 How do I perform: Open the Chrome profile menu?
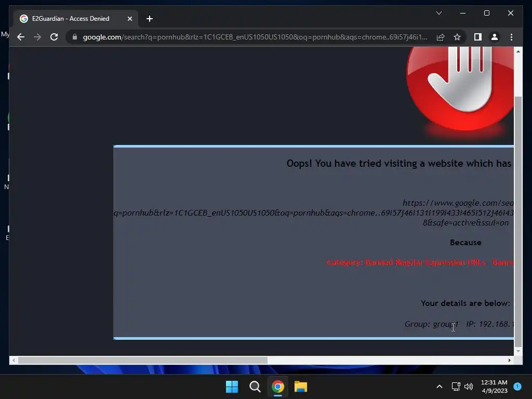[x=495, y=37]
